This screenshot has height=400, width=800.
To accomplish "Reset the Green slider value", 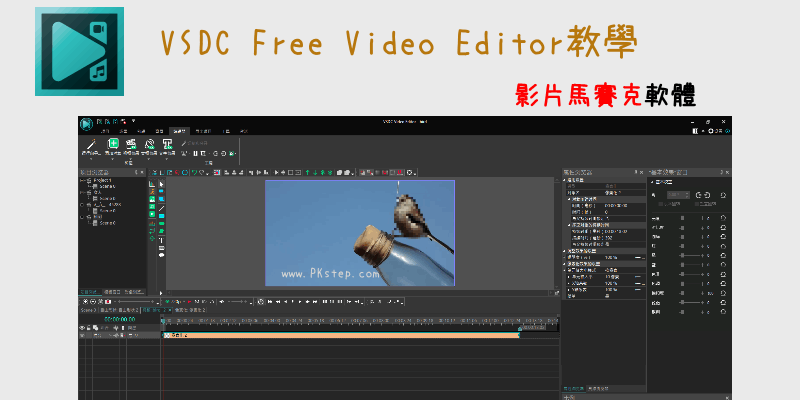I will (723, 255).
